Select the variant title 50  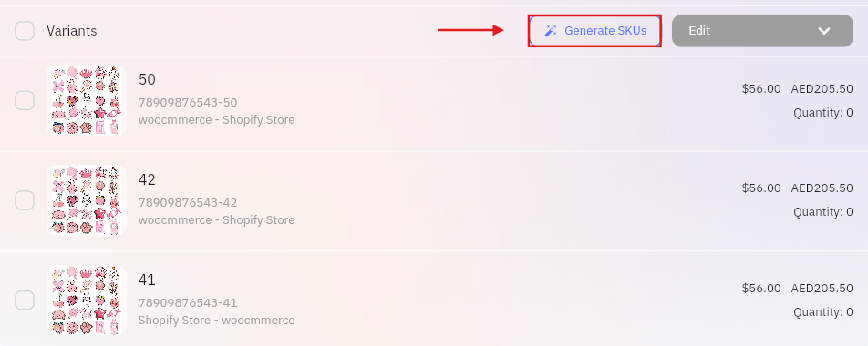point(147,79)
